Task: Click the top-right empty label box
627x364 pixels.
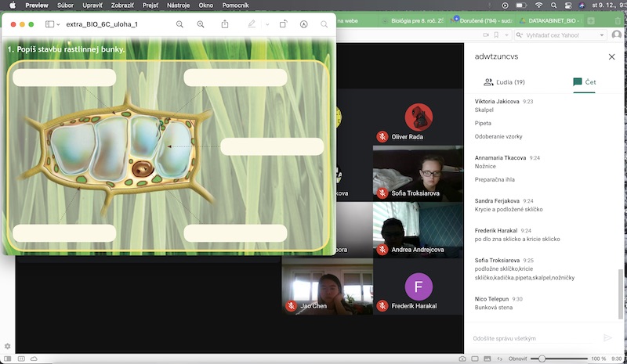Action: click(235, 77)
